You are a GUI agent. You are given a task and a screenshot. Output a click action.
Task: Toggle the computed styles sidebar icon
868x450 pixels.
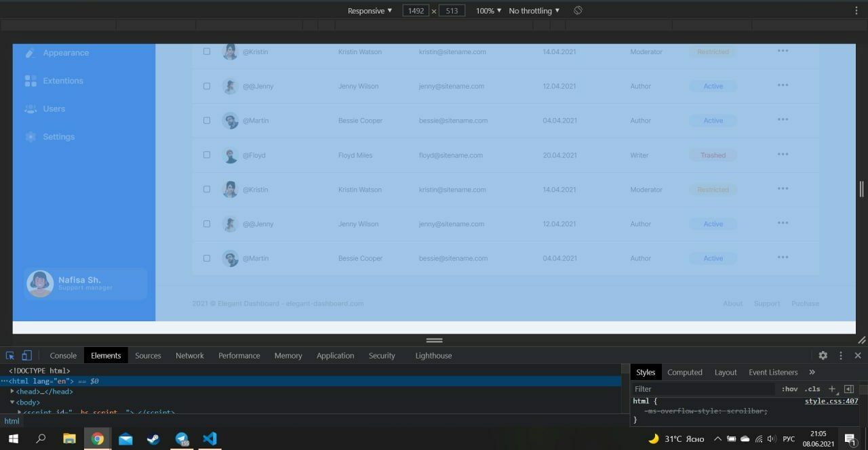point(848,389)
